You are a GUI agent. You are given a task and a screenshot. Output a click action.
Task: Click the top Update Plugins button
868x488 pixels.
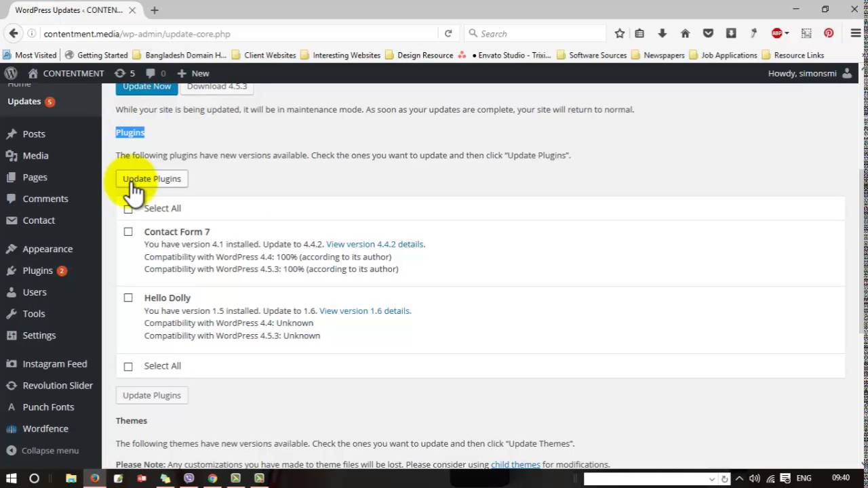[x=152, y=179]
